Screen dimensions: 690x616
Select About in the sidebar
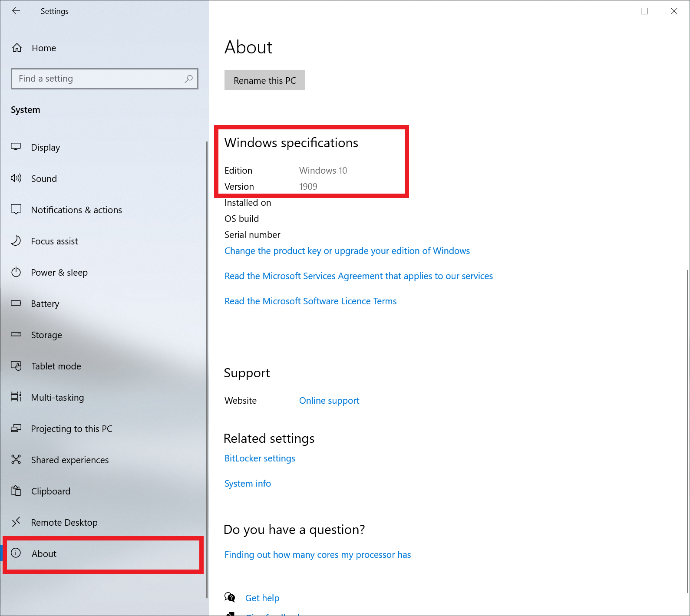pyautogui.click(x=103, y=553)
